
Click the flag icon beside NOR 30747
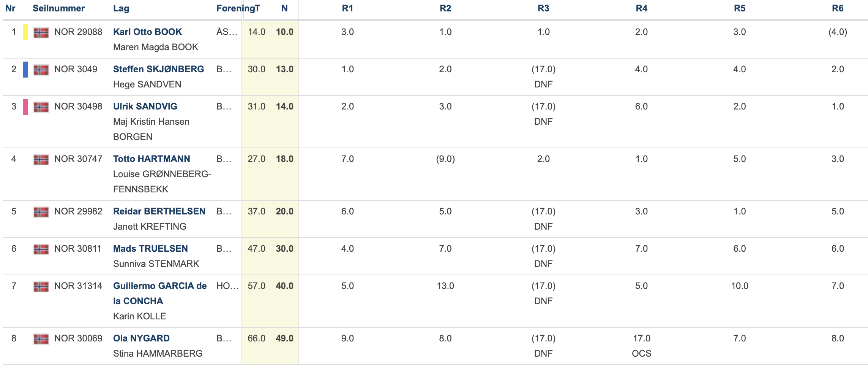click(41, 160)
